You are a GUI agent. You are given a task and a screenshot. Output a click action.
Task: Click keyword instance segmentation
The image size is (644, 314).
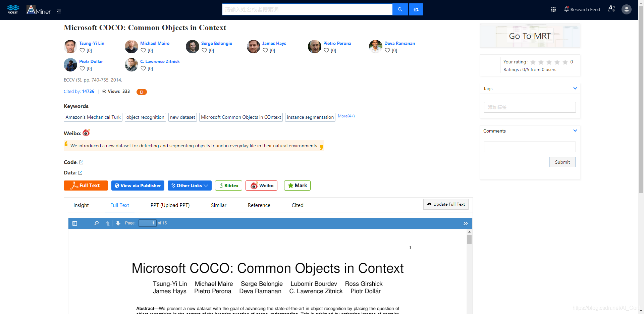[x=310, y=117]
